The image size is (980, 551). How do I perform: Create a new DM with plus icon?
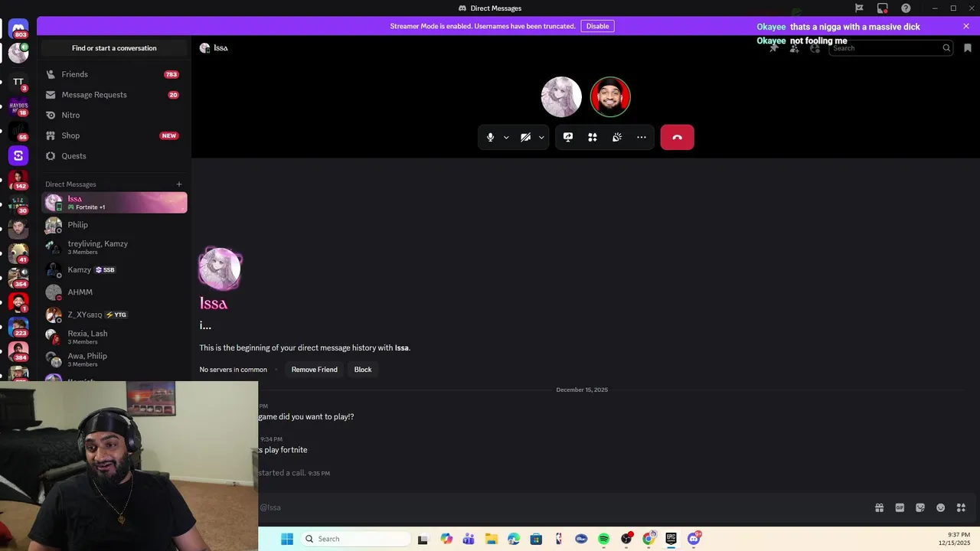click(x=179, y=184)
